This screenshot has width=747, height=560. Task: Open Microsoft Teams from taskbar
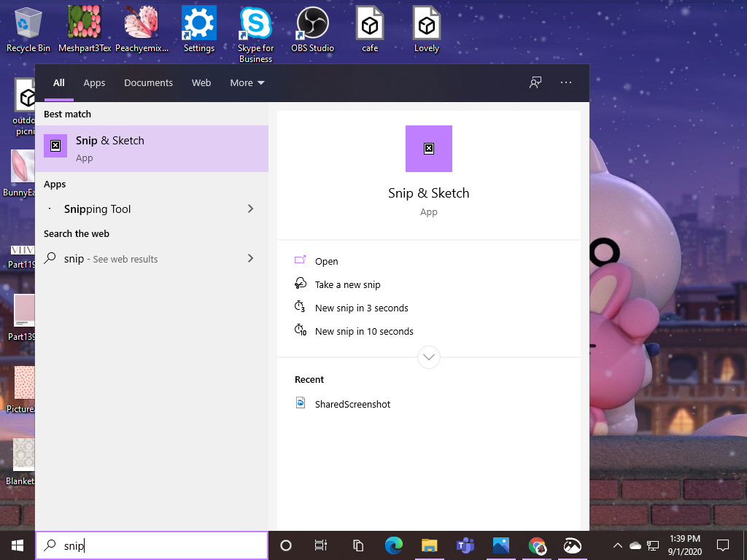coord(465,545)
